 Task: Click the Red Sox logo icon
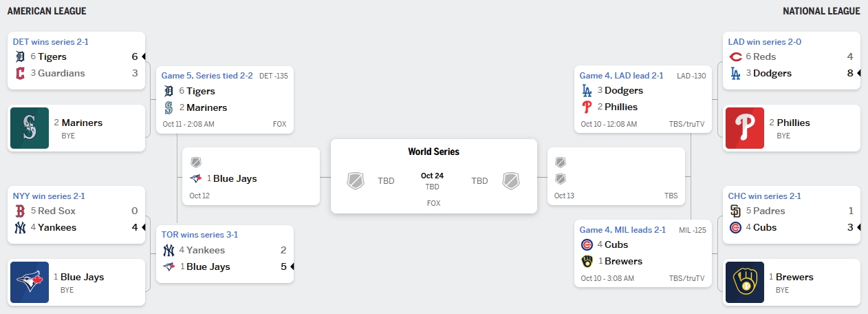(19, 211)
